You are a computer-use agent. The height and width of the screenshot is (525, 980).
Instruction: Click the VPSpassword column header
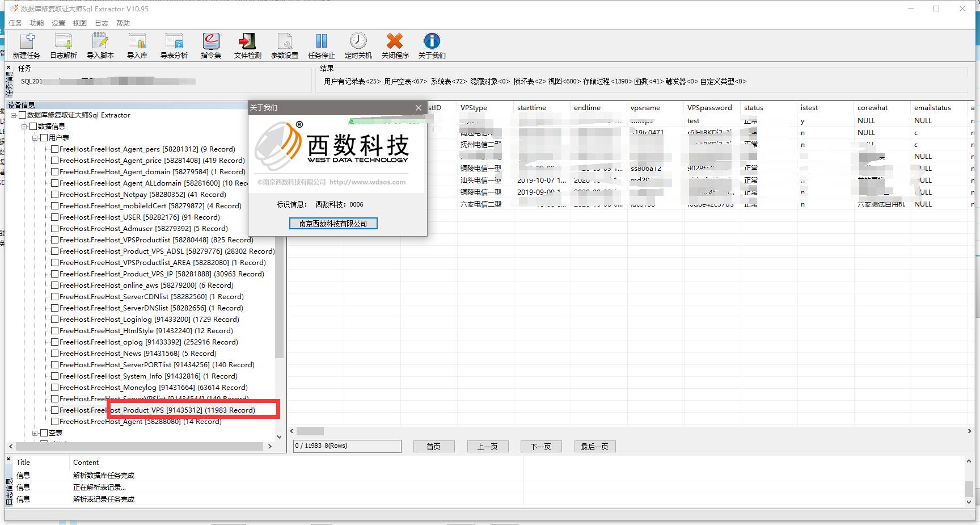pos(712,107)
